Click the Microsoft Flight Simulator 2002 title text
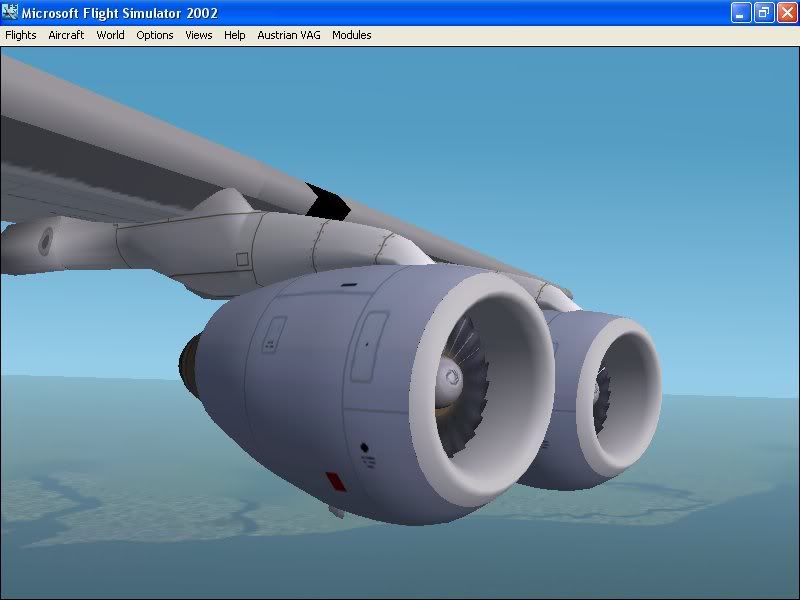The height and width of the screenshot is (600, 800). [120, 13]
